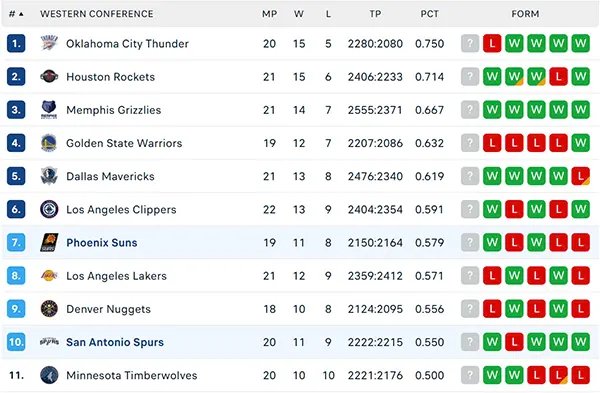Click the Mavericks' last L form badge
Viewport: 600px width, 393px height.
[580, 176]
